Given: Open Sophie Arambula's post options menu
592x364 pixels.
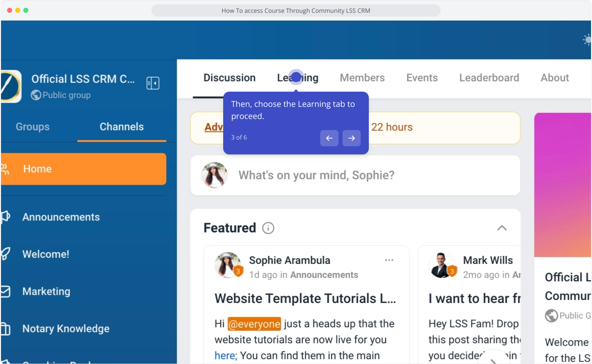Looking at the screenshot, I should (x=389, y=260).
